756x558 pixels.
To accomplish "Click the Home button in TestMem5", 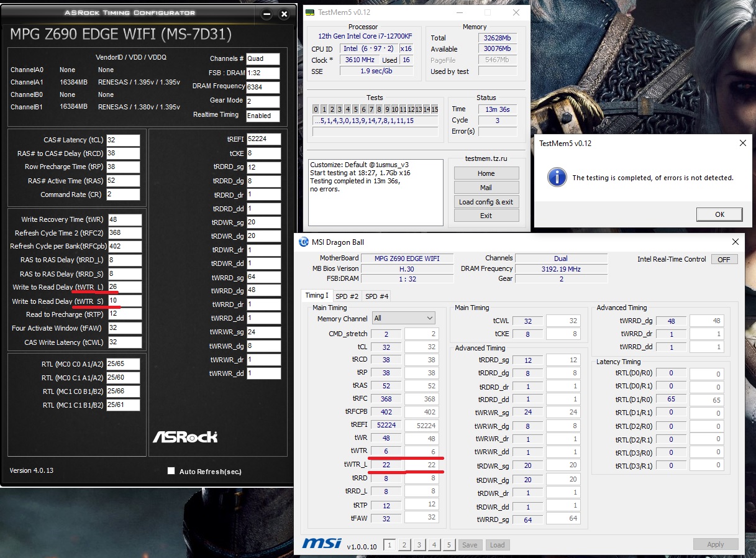I will [x=486, y=173].
